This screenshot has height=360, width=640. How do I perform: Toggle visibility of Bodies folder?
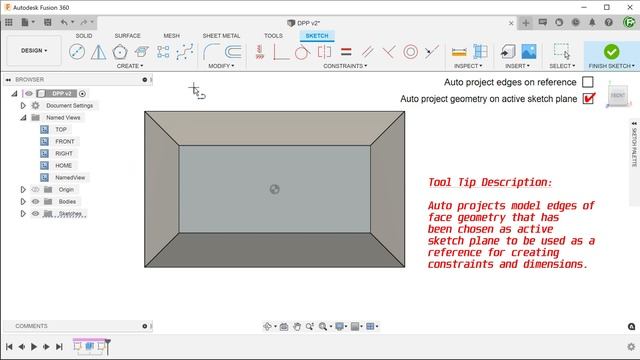click(36, 201)
